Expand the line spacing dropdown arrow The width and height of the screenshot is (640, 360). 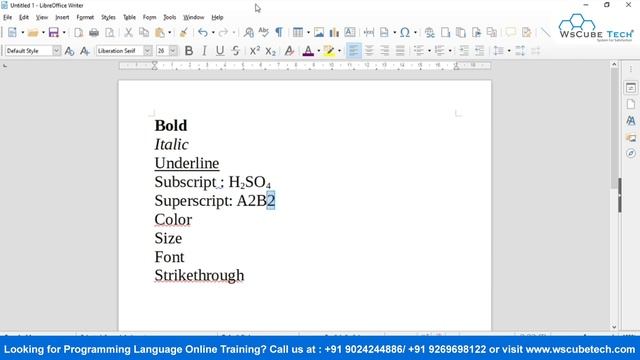pyautogui.click(x=509, y=51)
